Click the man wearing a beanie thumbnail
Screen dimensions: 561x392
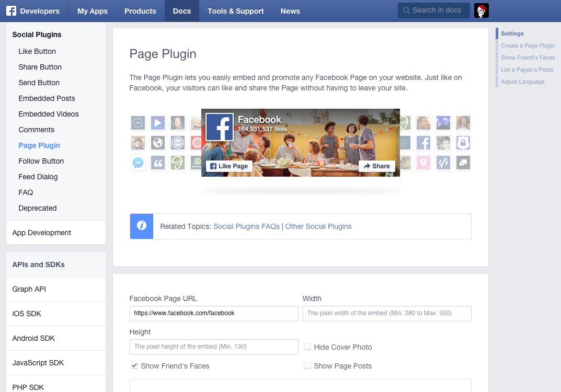138,143
